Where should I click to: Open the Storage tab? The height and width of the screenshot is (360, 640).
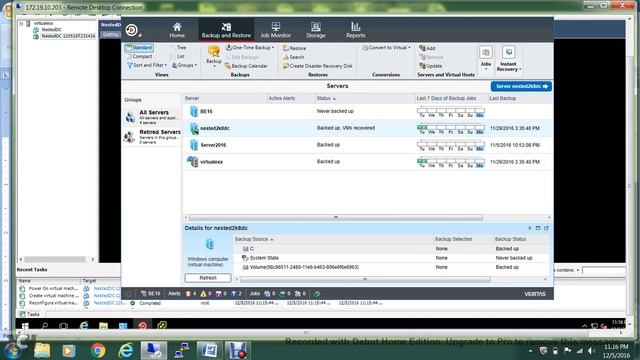pos(316,30)
